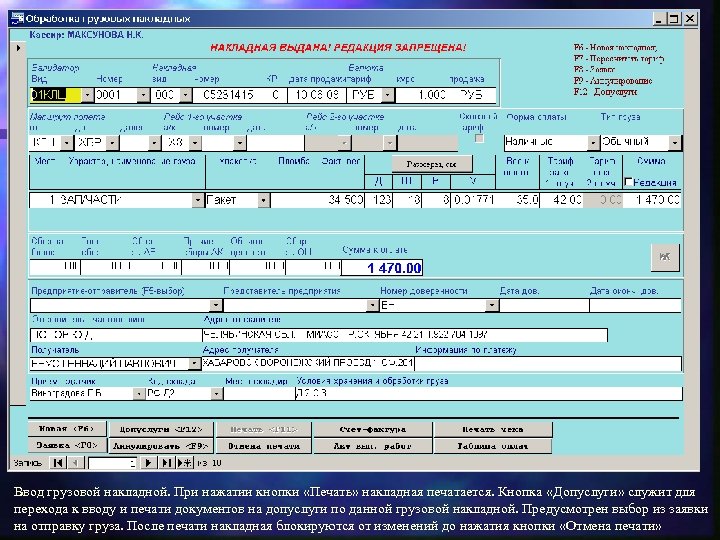Image resolution: width=720 pixels, height=540 pixels.
Task: Click the Заявка button
Action: pos(67,445)
